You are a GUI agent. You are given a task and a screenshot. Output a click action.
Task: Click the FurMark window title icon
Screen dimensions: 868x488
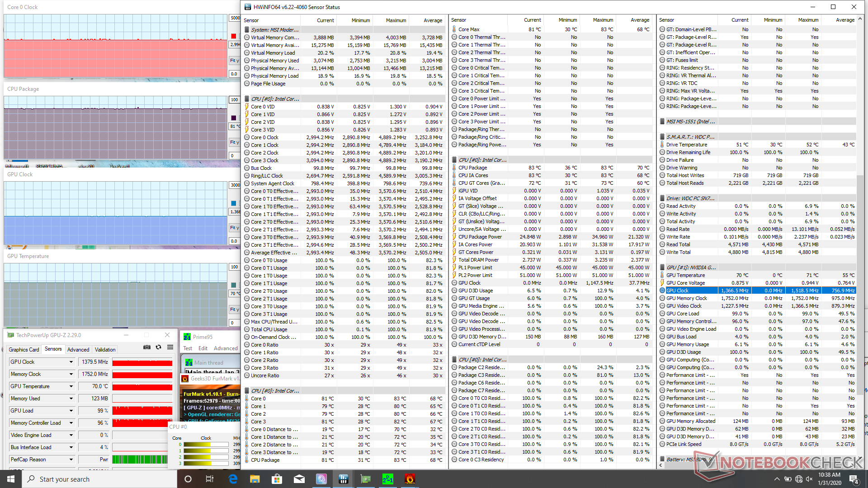184,379
